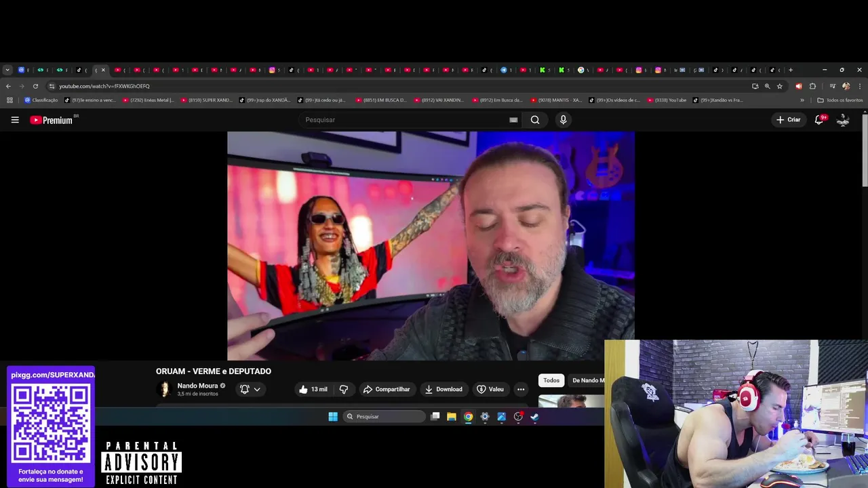Open (8159) SUPER XAND bookmark

pos(206,100)
